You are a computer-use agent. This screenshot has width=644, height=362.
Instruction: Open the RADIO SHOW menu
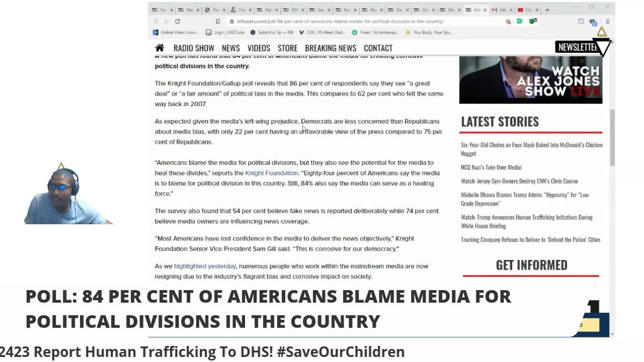[194, 48]
